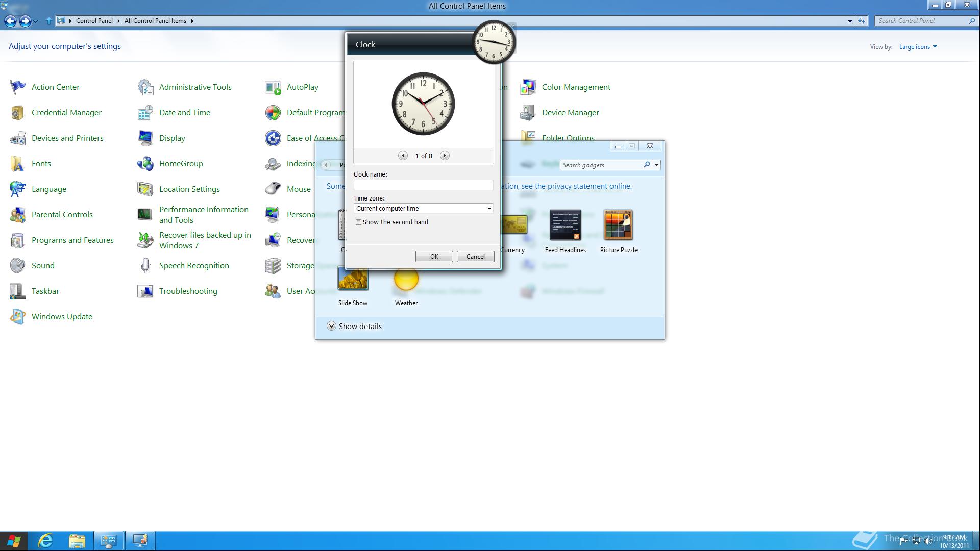The image size is (980, 551).
Task: Open the Device Manager icon
Action: point(528,113)
